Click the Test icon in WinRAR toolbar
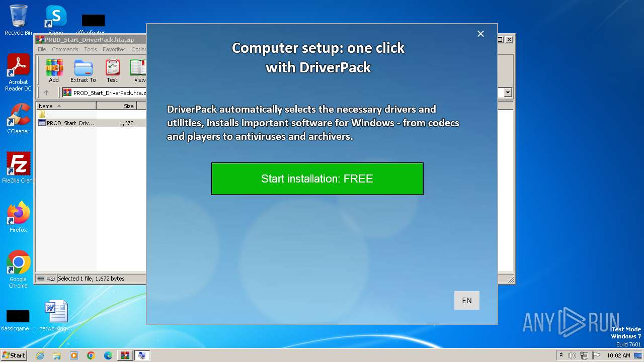 112,71
